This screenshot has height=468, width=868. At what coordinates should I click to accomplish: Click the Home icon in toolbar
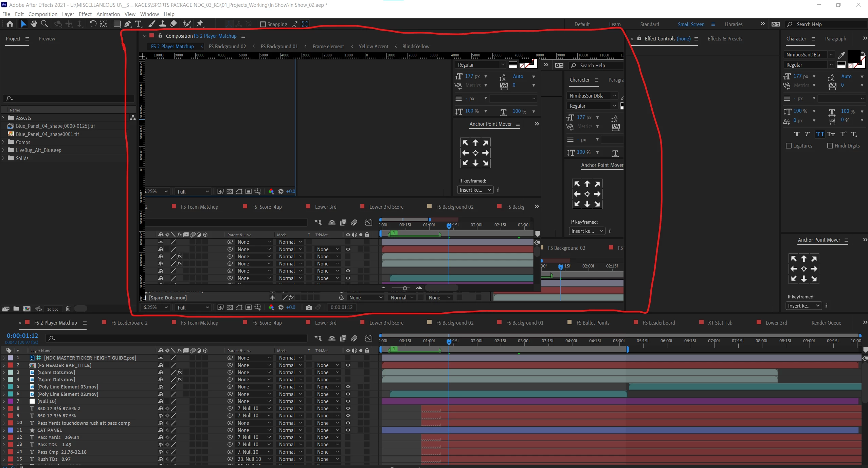click(10, 24)
